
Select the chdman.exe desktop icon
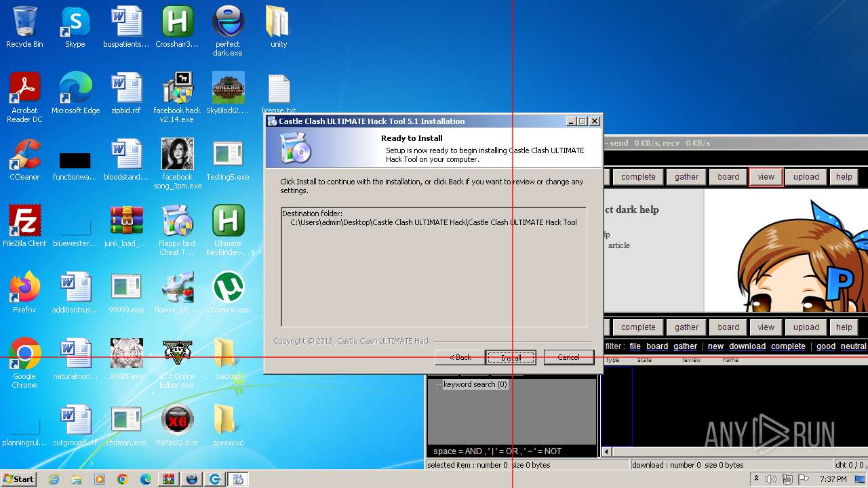pyautogui.click(x=126, y=426)
